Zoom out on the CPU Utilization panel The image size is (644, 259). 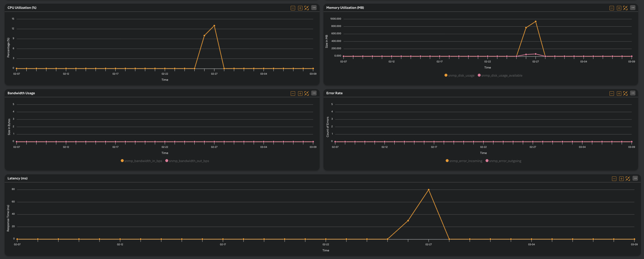click(292, 8)
